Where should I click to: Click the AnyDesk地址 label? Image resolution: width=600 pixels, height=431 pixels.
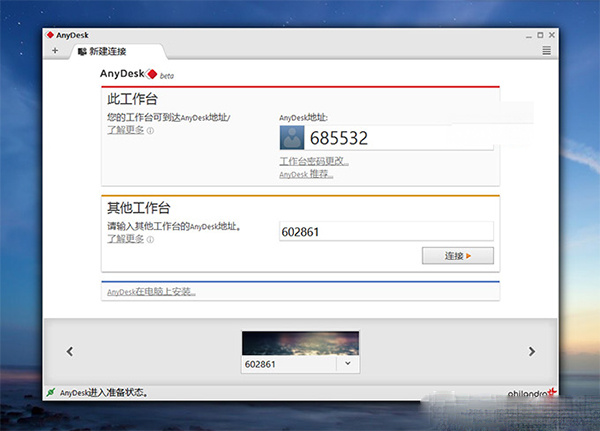303,118
